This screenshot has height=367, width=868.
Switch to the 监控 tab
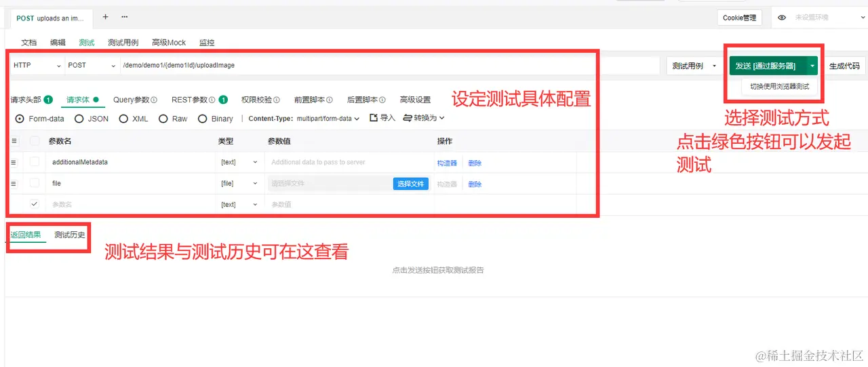click(207, 42)
